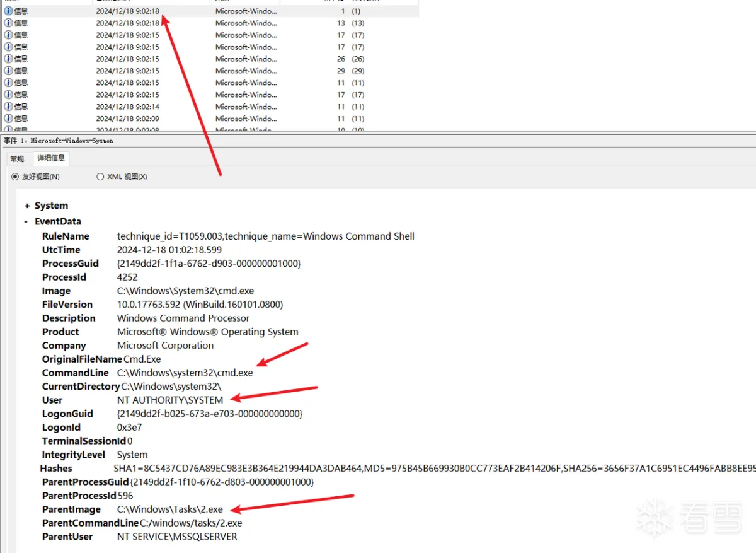Viewport: 756px width, 553px height.
Task: Click the UtcTime value 2024-12-18 01:02:18.599
Action: (x=169, y=250)
